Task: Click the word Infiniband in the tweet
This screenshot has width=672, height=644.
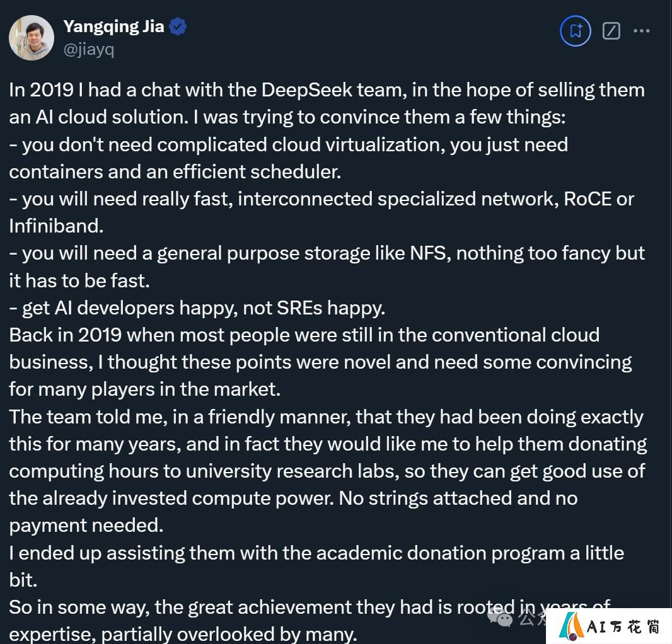Action: (x=56, y=226)
